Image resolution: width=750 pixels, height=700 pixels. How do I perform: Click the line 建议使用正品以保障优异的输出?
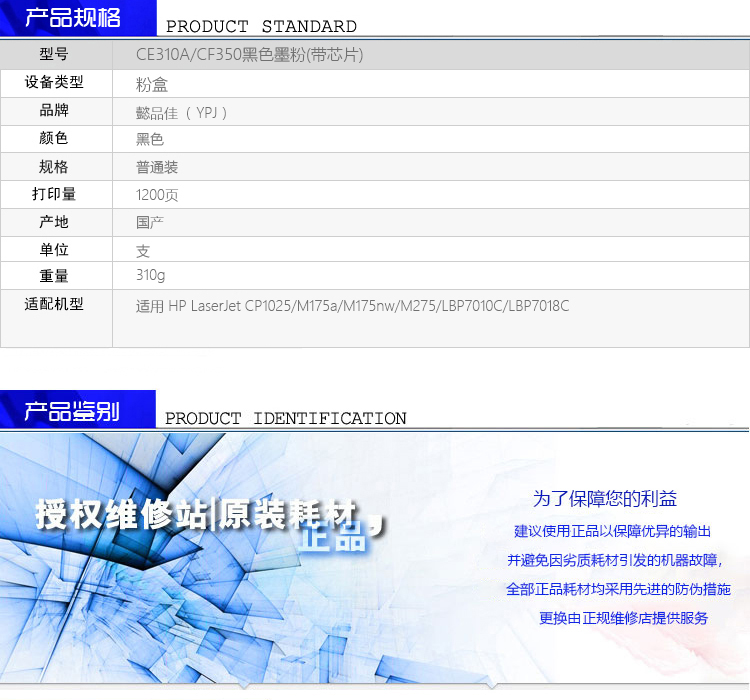612,532
